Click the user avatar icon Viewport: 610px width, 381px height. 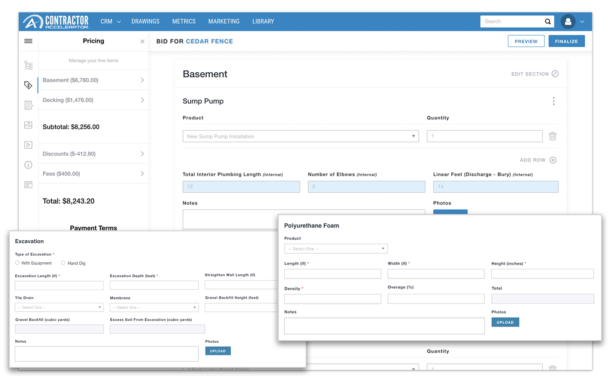coord(568,21)
